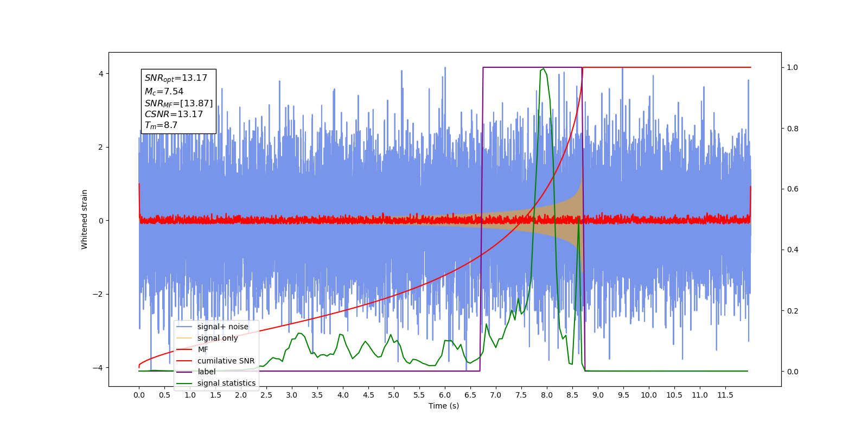Click the left y-axis tick label 2
This screenshot has height=434, width=868.
(x=101, y=147)
